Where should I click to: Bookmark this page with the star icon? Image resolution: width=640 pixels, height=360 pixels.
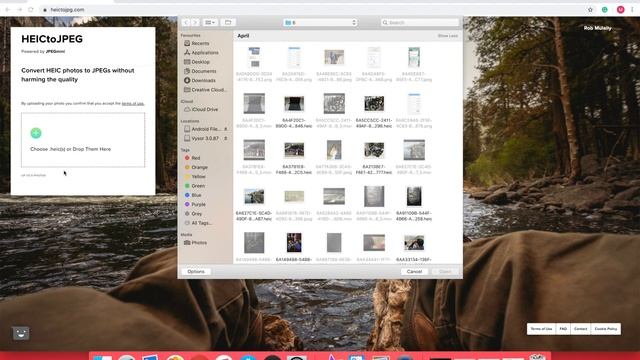tap(590, 9)
